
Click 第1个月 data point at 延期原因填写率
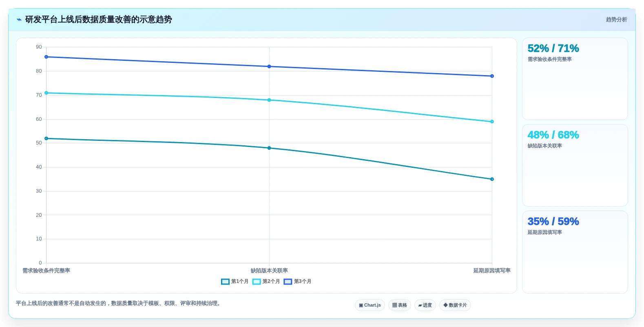coord(492,179)
